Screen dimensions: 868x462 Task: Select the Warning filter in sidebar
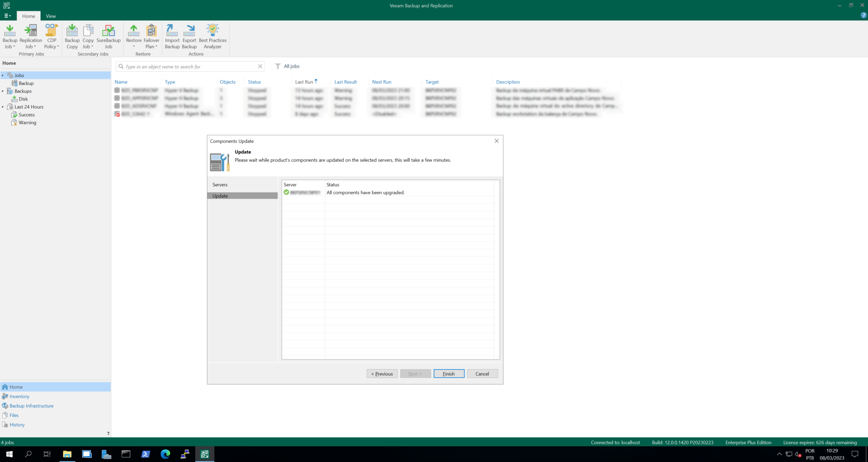[x=27, y=123]
